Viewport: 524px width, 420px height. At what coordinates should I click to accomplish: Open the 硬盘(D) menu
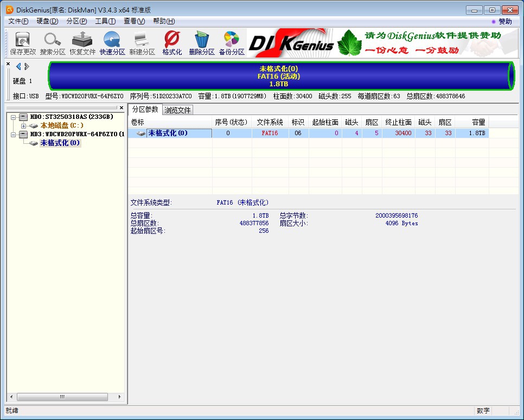pos(47,21)
